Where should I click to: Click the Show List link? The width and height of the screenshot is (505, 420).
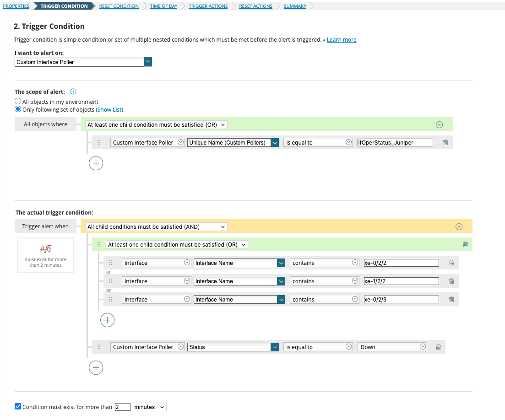(109, 110)
